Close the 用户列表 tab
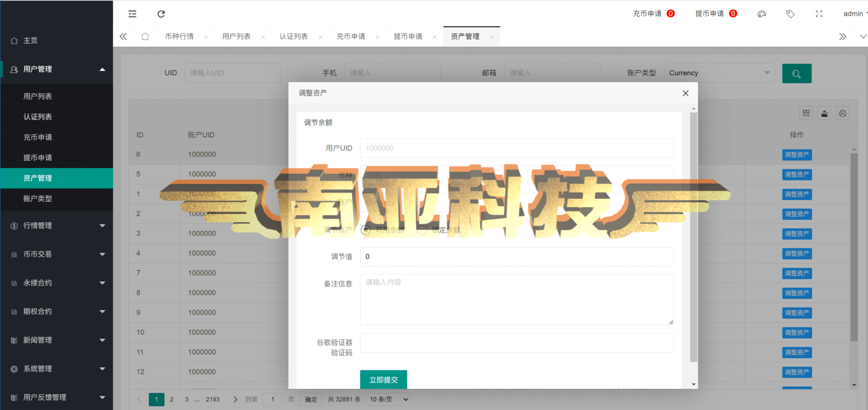The height and width of the screenshot is (410, 868). (263, 37)
